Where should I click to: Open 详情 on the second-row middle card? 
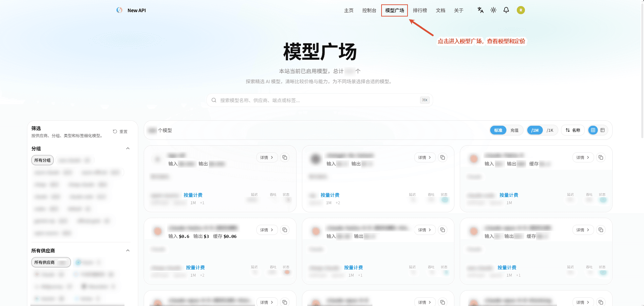tap(425, 230)
